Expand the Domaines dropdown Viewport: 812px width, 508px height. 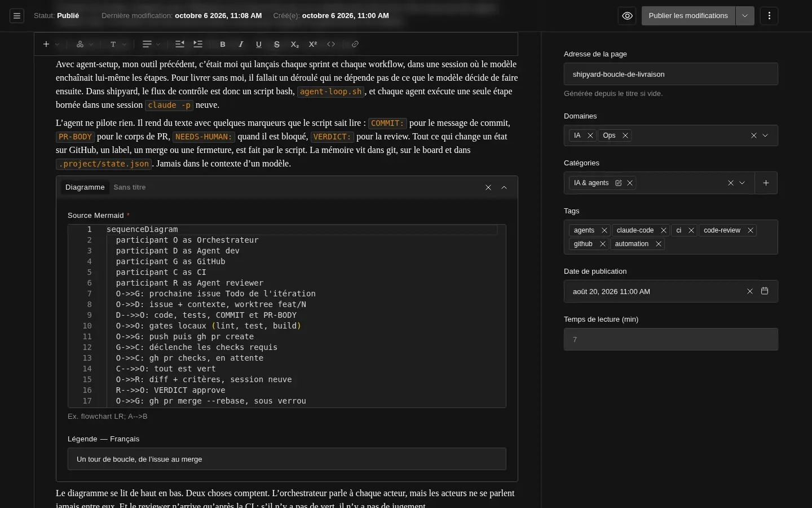(765, 135)
